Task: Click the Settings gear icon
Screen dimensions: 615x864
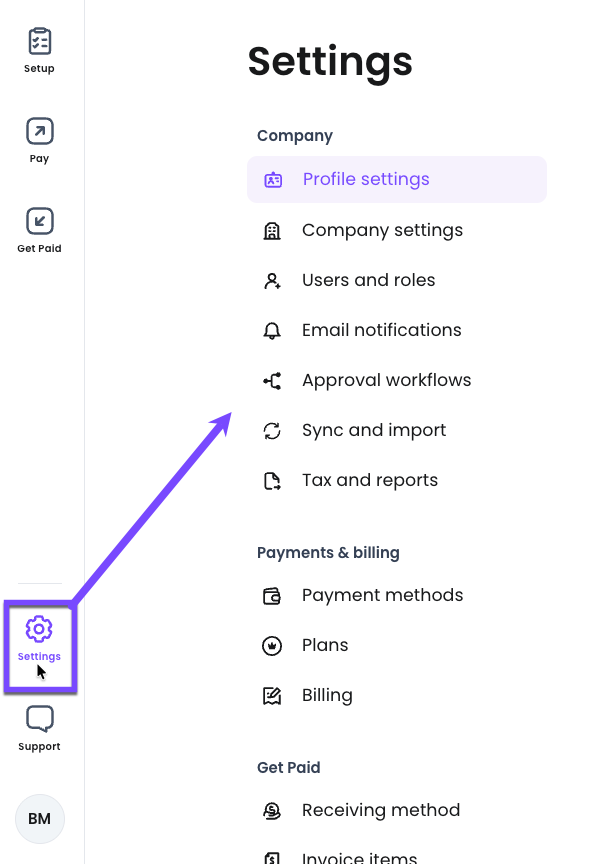Action: click(x=39, y=630)
